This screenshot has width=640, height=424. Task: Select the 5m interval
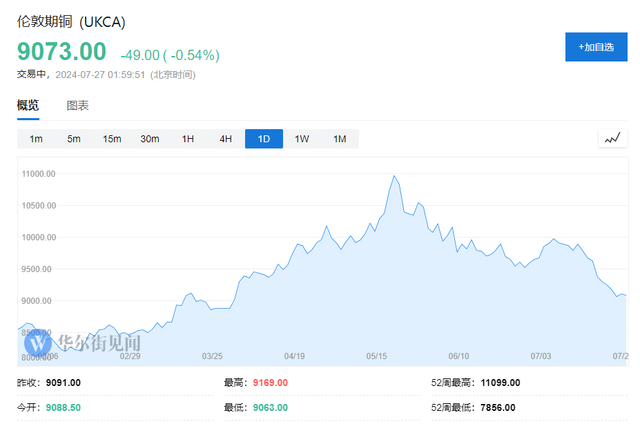74,139
